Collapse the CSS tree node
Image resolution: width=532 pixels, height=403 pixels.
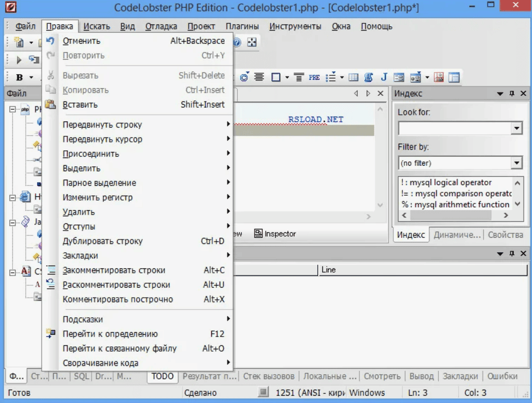[x=13, y=272]
